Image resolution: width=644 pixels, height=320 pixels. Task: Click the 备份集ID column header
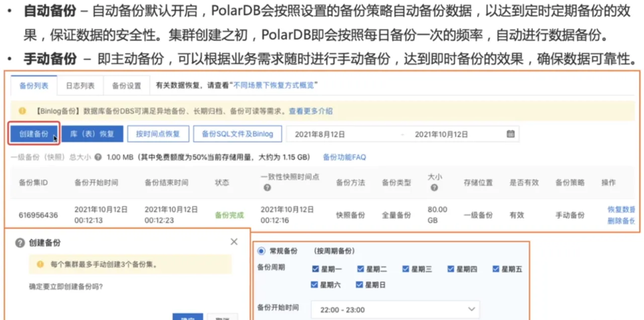point(33,182)
